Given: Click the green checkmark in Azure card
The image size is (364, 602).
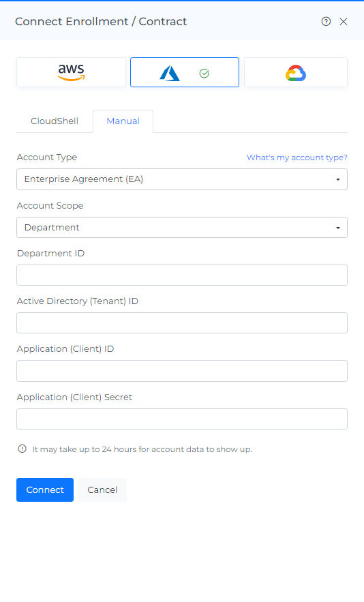Looking at the screenshot, I should [x=204, y=74].
